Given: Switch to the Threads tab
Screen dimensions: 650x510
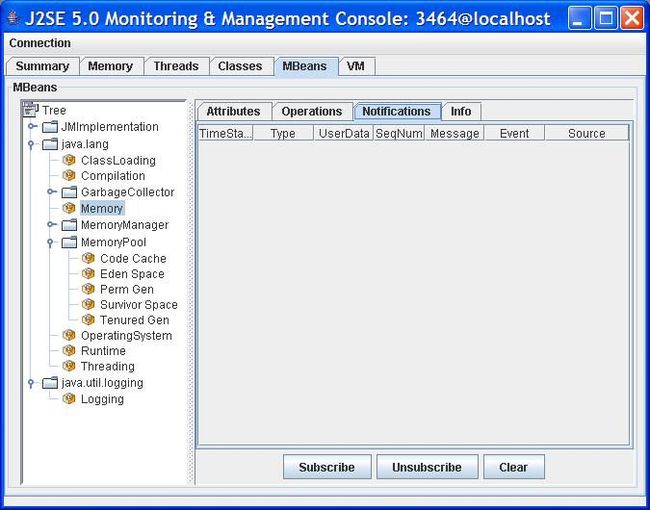Looking at the screenshot, I should [x=176, y=66].
